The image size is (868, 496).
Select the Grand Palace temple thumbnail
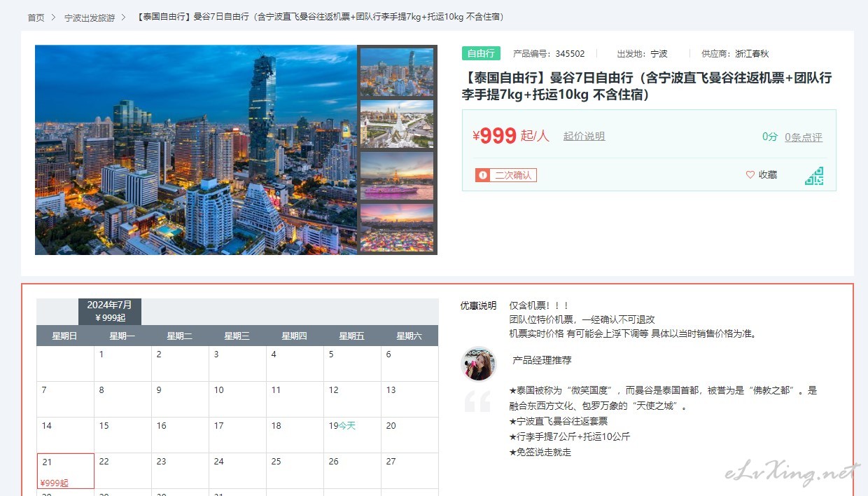click(397, 124)
